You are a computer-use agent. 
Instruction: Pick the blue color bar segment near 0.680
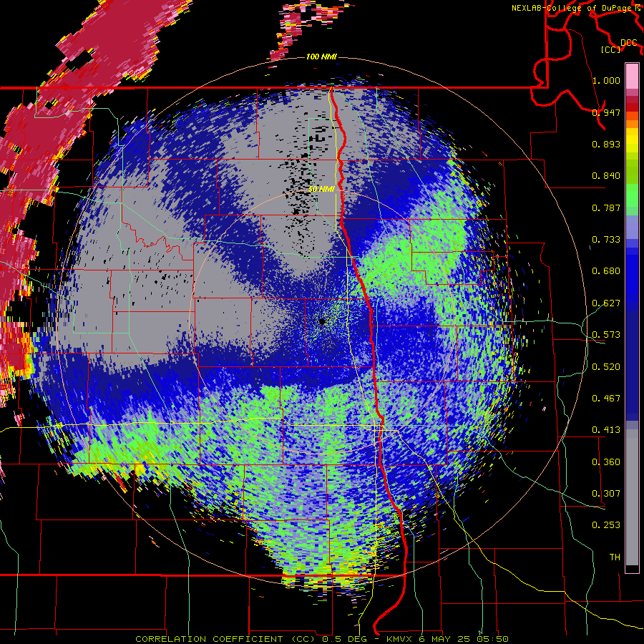(x=632, y=273)
